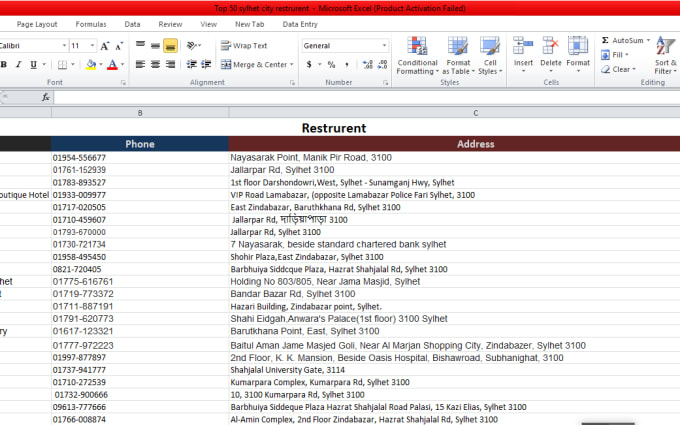Click the Fill button in Editing group
Screen dimensions: 680x425
click(x=615, y=55)
